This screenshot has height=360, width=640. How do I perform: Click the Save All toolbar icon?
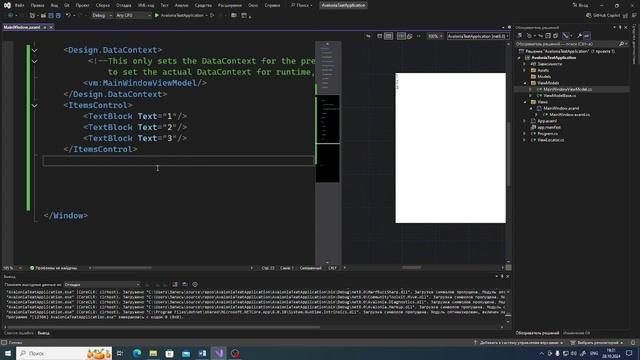tap(58, 16)
